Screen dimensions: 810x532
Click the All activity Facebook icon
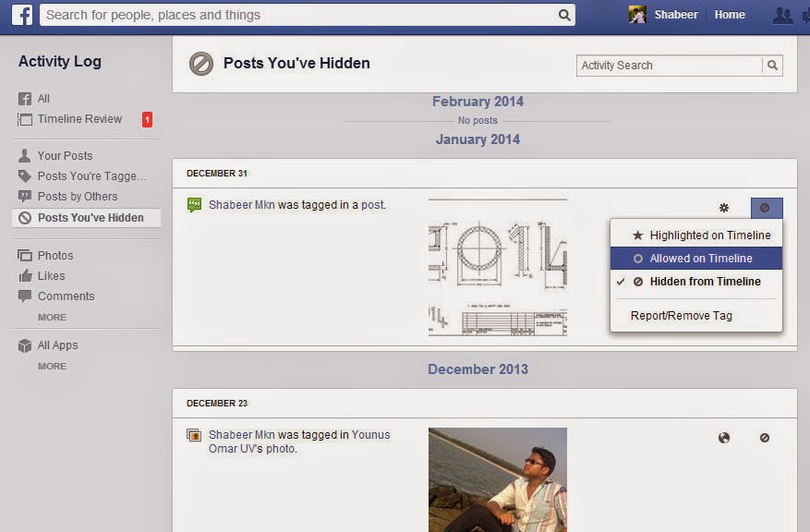click(x=24, y=99)
